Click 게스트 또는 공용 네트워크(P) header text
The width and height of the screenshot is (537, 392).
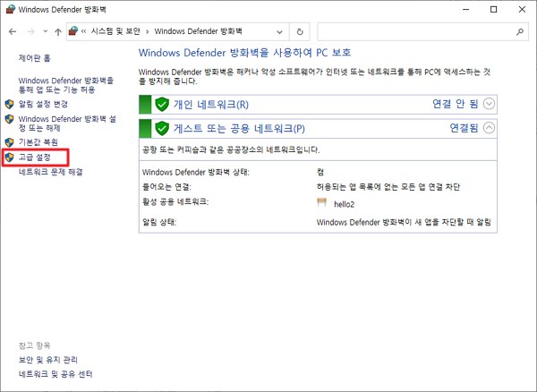point(239,128)
